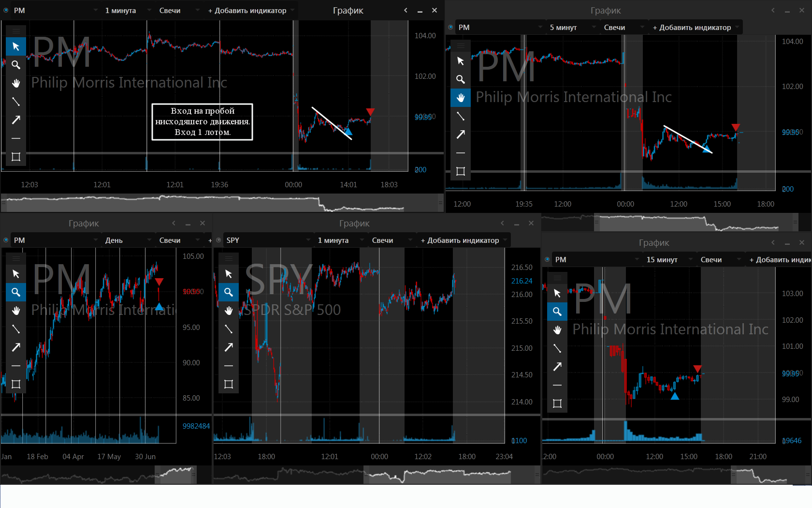Select the pointer tool in SPY chart
812x508 pixels.
229,274
